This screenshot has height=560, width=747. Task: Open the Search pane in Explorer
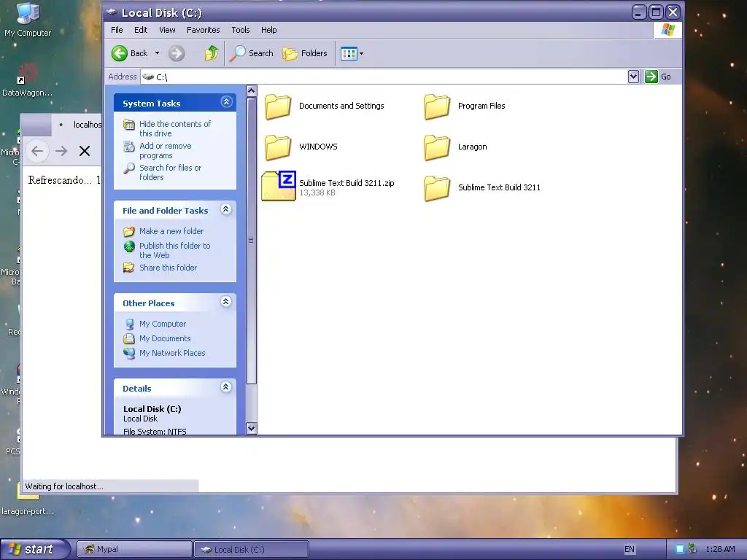pos(251,53)
